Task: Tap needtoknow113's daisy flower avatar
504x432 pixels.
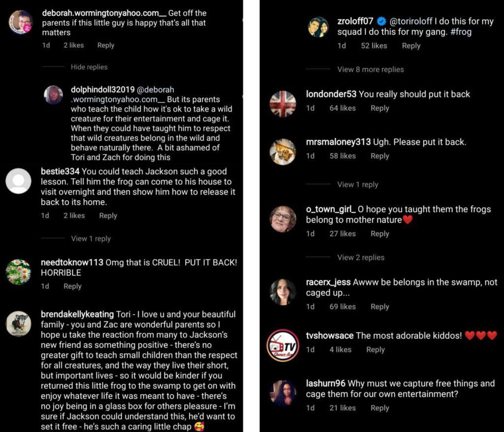Action: coord(19,272)
